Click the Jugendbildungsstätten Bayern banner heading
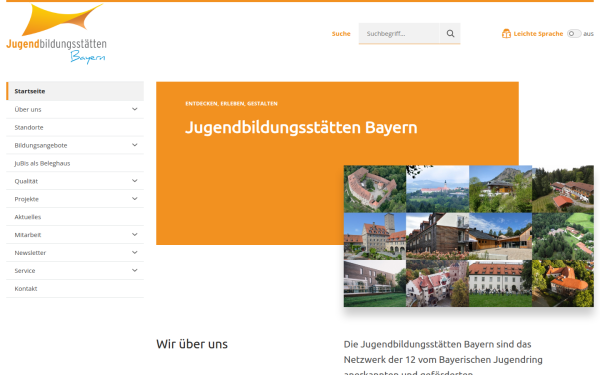 (x=301, y=127)
